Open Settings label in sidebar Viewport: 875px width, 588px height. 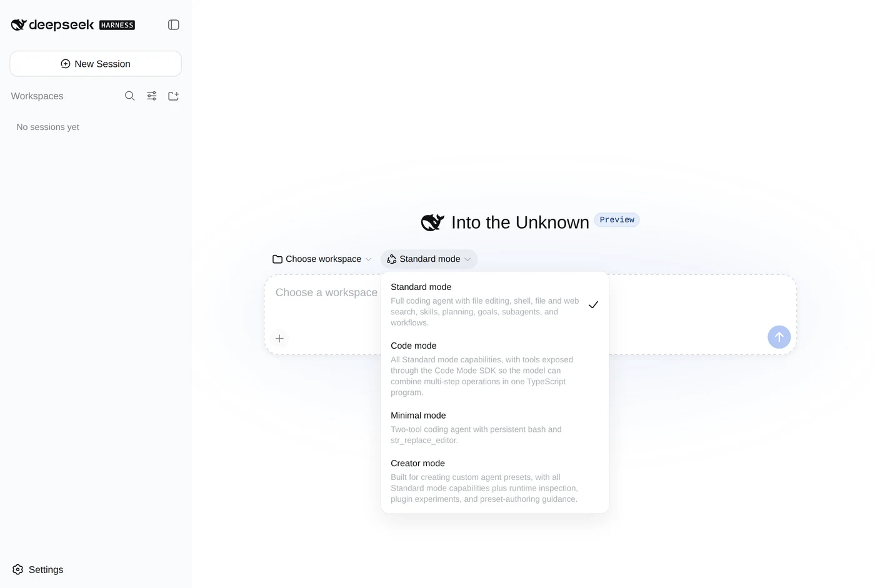point(46,569)
